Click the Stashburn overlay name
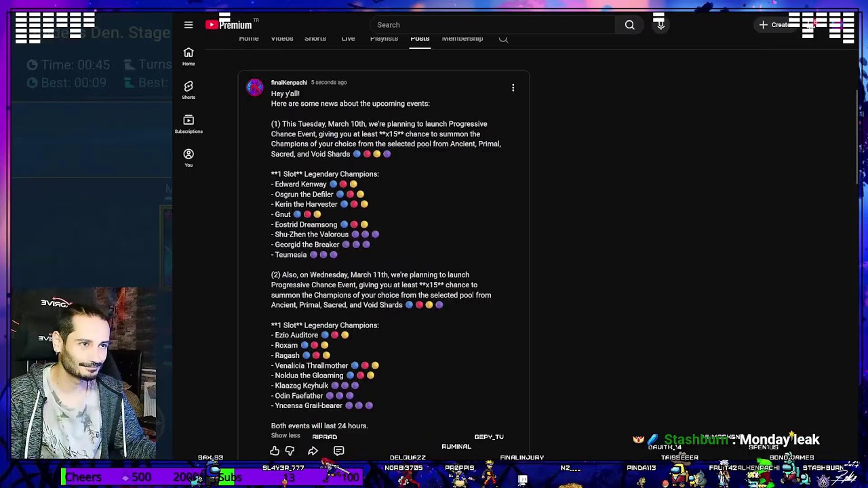Viewport: 868px width, 488px height. tap(696, 440)
